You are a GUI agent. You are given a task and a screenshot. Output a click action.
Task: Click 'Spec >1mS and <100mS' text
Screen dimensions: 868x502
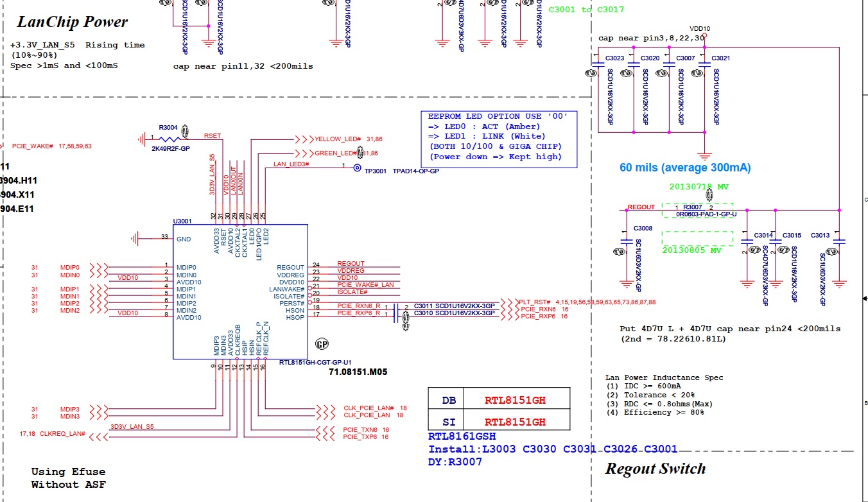64,65
